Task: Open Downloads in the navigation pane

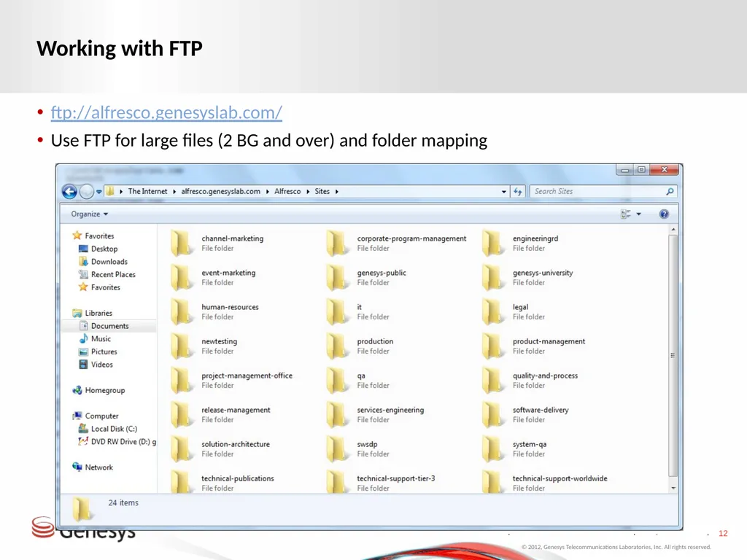Action: click(103, 262)
